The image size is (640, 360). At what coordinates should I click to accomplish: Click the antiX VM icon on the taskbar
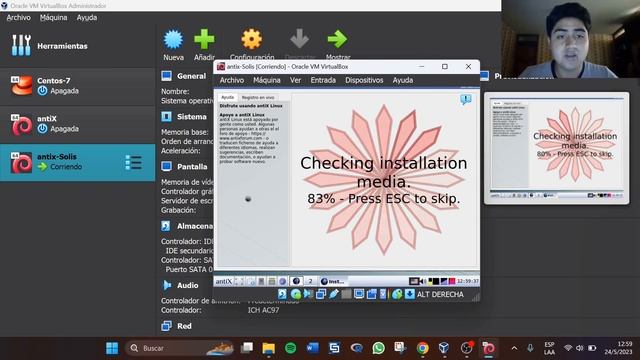pyautogui.click(x=488, y=348)
